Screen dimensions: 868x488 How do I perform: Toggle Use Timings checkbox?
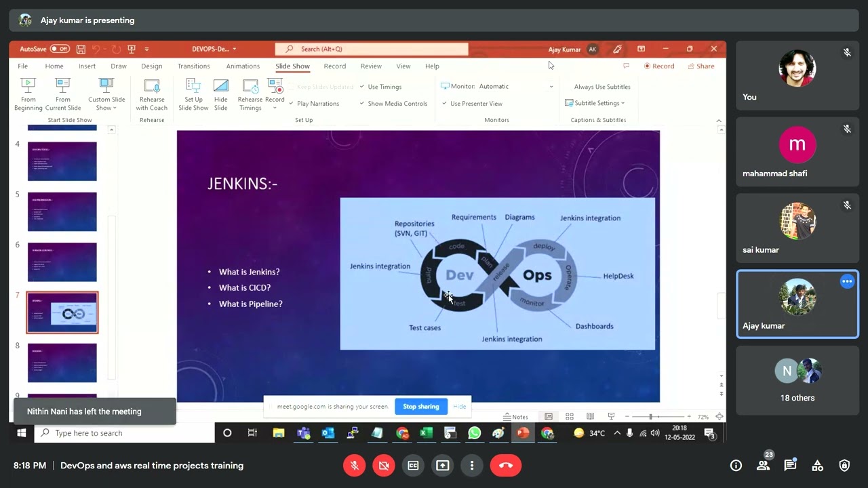point(380,87)
